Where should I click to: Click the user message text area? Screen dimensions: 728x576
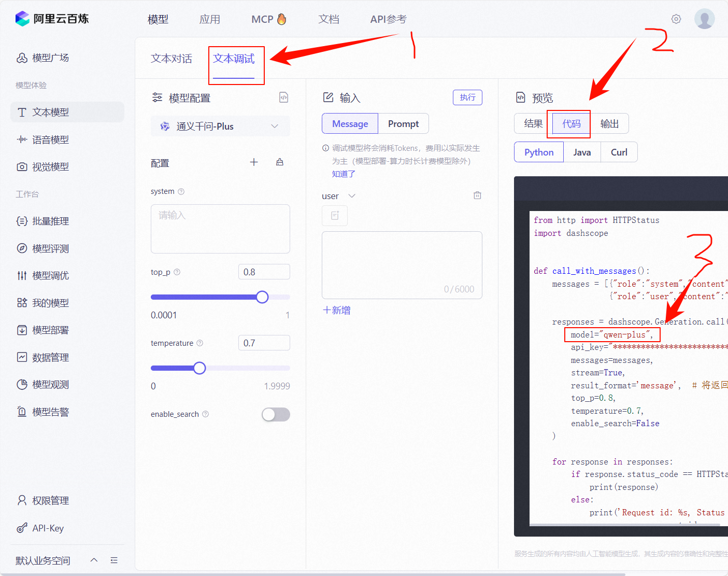point(402,265)
